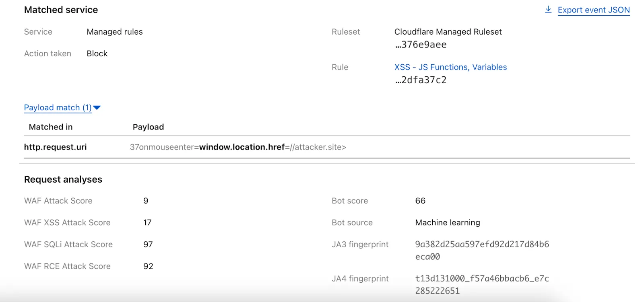Click the Managed rules service value
Screen dimensions: 644x302
(114, 32)
